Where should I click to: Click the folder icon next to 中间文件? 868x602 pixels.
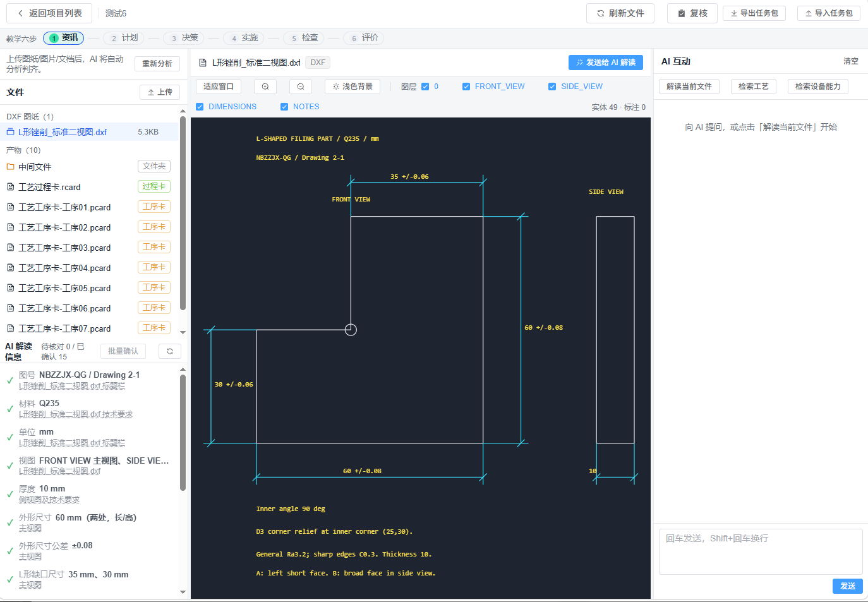pos(10,167)
